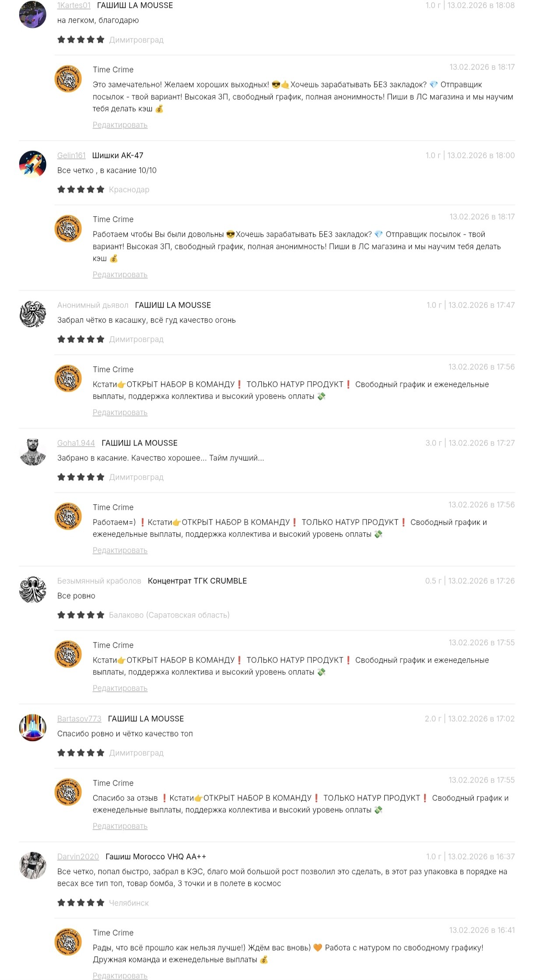Go to Darvin2020's profile link
Screen dimensions: 534x980
tap(78, 857)
